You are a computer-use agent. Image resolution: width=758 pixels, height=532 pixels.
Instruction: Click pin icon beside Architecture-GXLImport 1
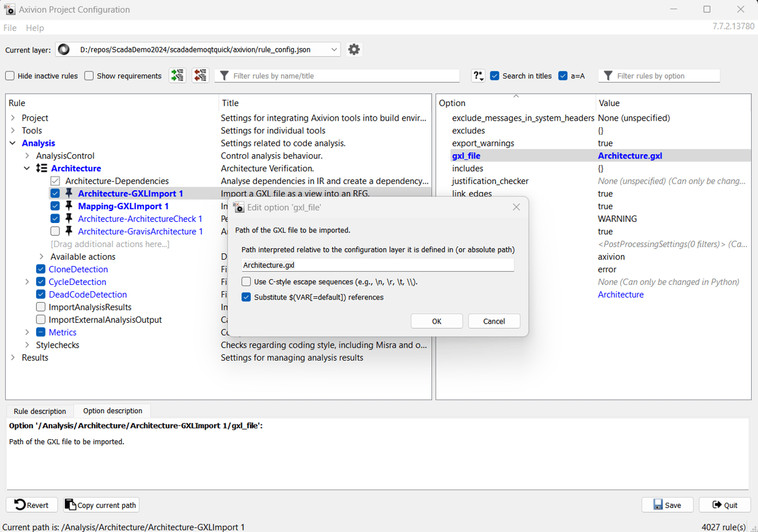69,193
